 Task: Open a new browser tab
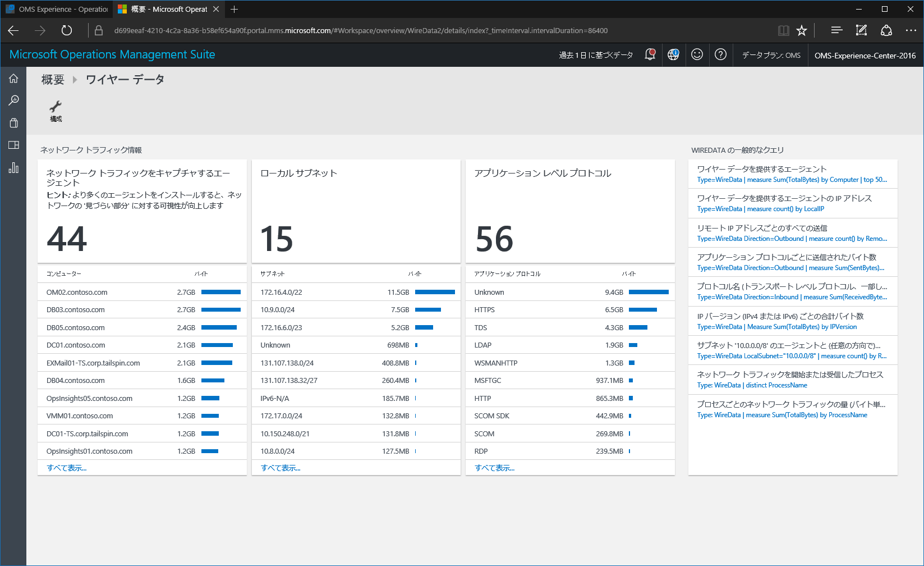coord(235,9)
